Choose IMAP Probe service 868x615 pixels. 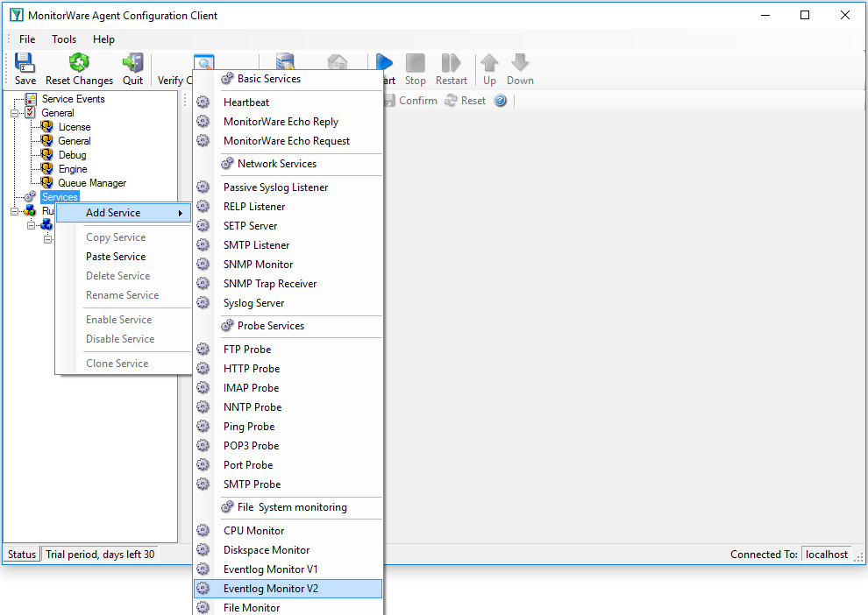tap(288, 388)
